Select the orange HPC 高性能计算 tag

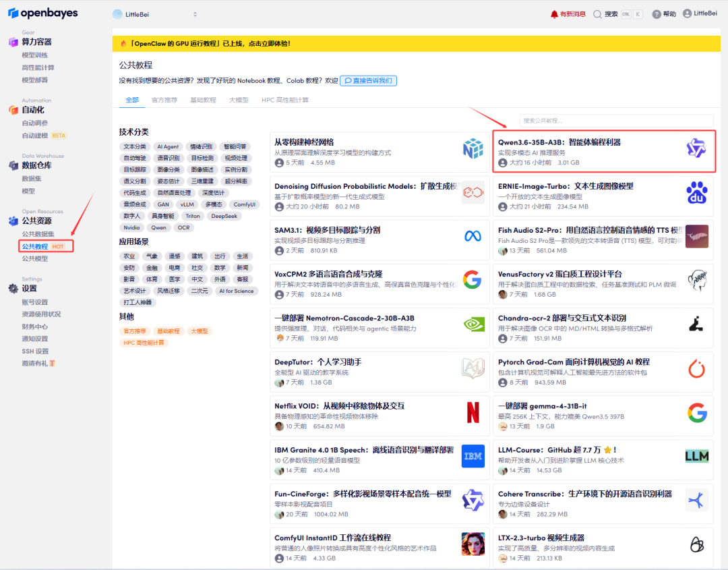pos(144,343)
